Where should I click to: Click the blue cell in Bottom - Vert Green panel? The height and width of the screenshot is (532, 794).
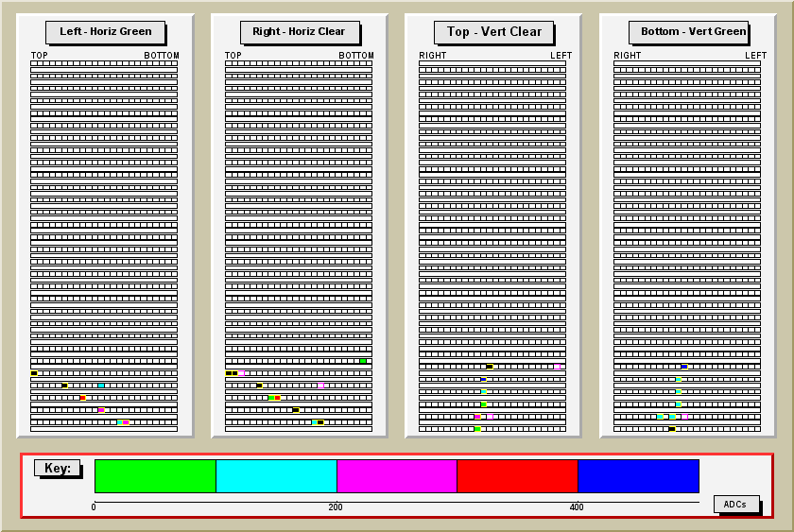click(684, 367)
